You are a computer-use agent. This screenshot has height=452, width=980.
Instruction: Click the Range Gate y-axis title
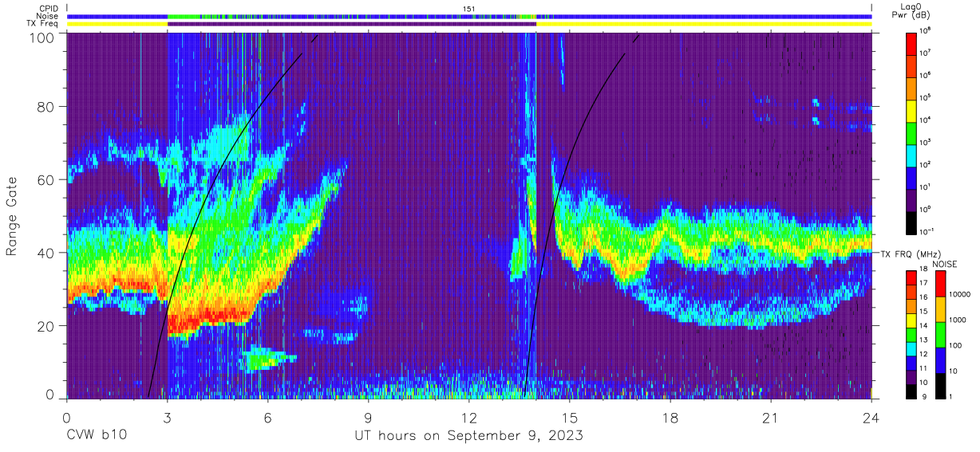pyautogui.click(x=12, y=216)
